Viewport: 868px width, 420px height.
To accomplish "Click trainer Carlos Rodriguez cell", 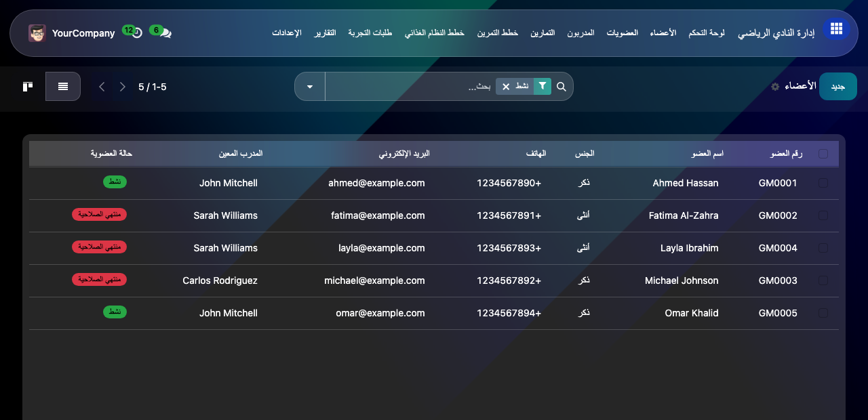I will point(220,280).
